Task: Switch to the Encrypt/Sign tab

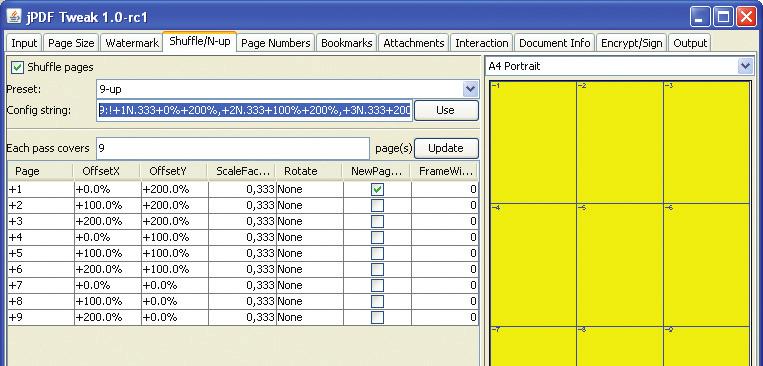Action: [x=632, y=43]
